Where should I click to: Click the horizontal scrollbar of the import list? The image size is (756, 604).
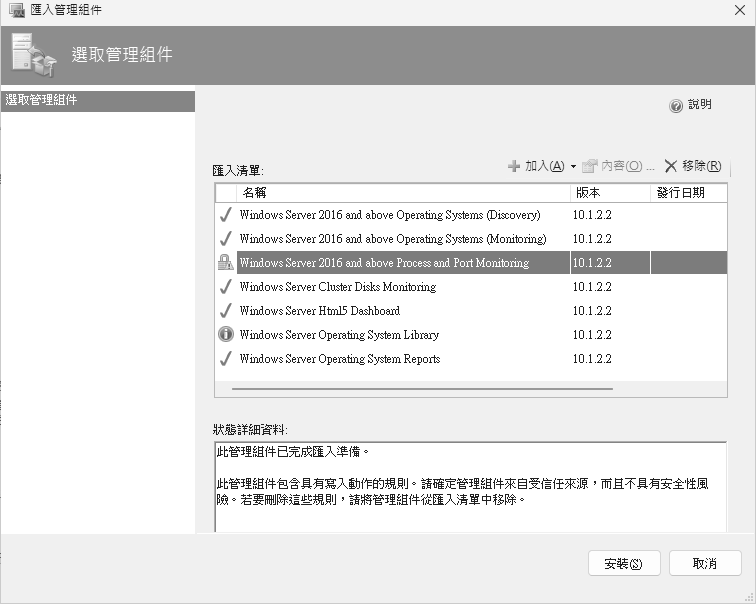[422, 389]
